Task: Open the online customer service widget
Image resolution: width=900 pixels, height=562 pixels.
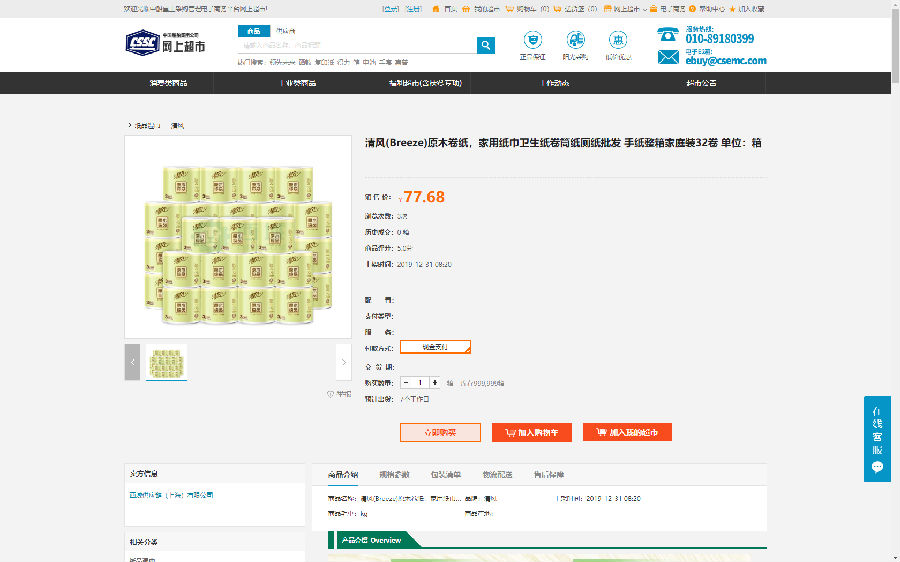Action: tap(877, 439)
